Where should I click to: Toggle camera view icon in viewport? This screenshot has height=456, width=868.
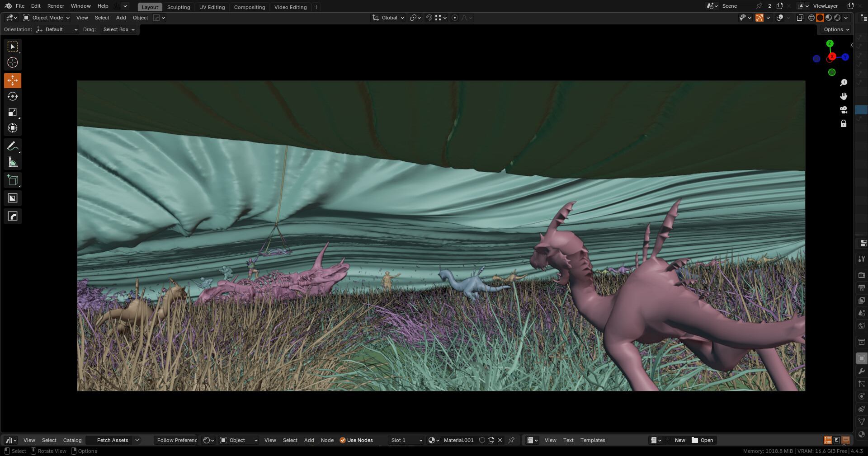[844, 110]
